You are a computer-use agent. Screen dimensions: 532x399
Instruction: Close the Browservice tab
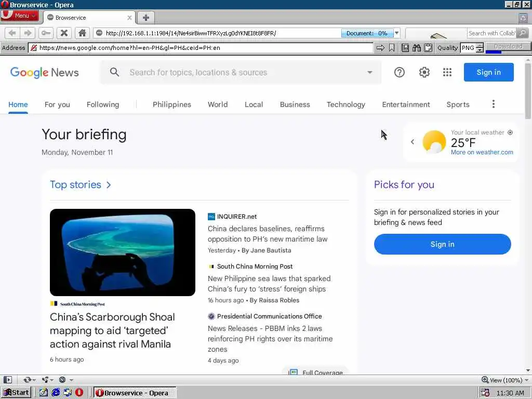click(129, 18)
